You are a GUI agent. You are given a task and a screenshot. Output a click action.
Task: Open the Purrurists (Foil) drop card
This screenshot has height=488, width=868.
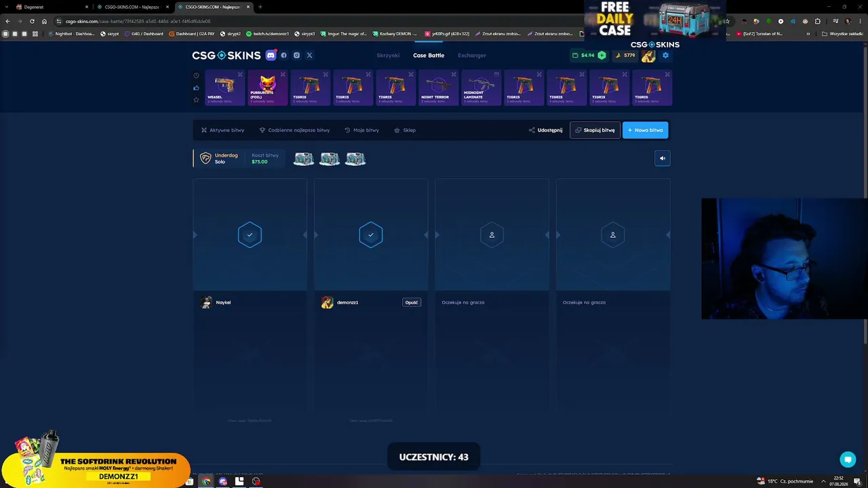click(x=268, y=87)
